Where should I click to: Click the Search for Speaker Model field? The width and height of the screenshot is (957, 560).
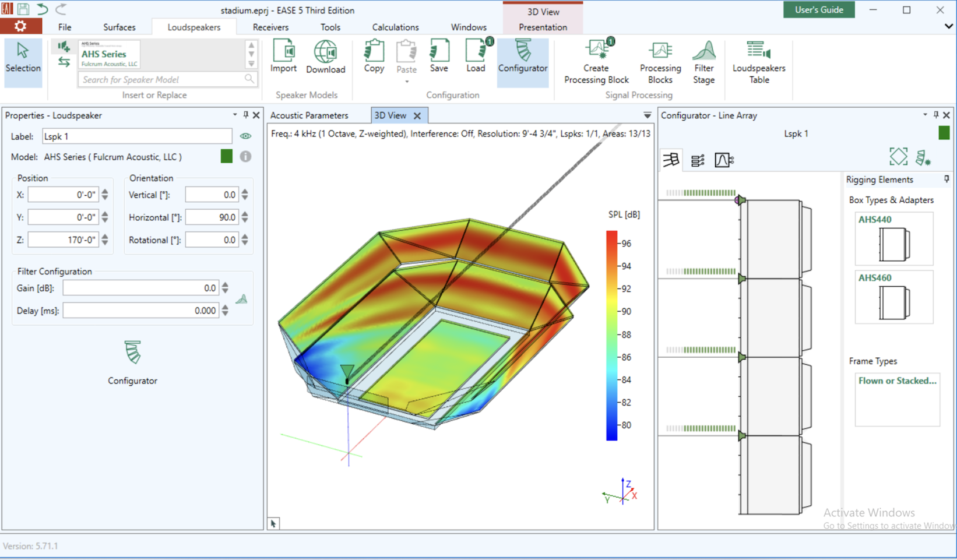tap(160, 79)
